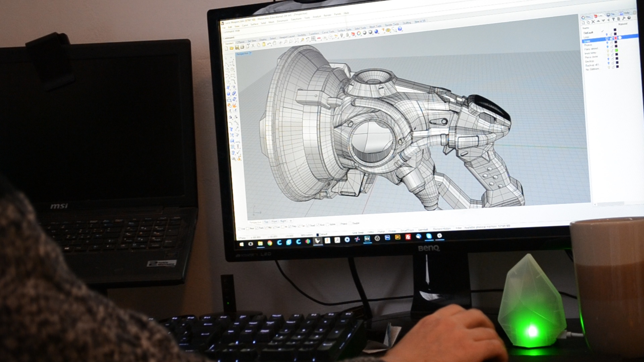Image resolution: width=644 pixels, height=362 pixels.
Task: Open the Surface menu
Action: pos(254,24)
